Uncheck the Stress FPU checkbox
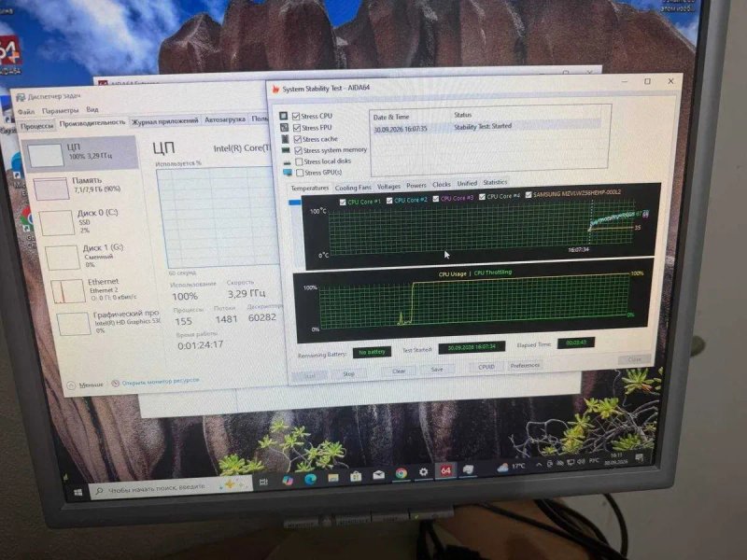This screenshot has width=747, height=560. tap(297, 128)
